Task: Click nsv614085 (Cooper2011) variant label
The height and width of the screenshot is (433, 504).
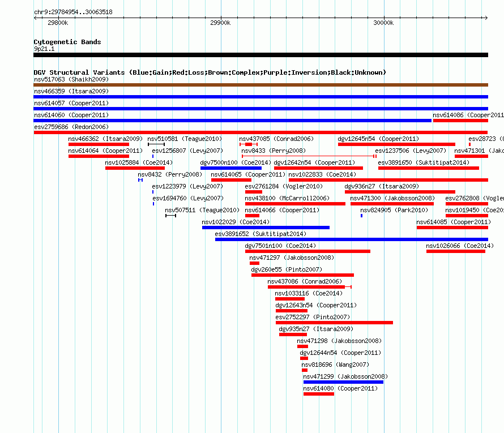Action: tap(454, 222)
